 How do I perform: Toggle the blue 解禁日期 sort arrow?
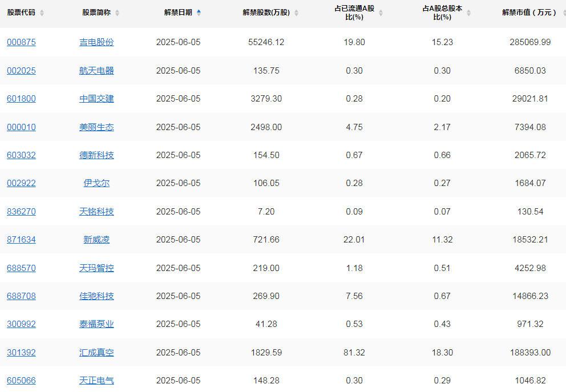point(199,13)
